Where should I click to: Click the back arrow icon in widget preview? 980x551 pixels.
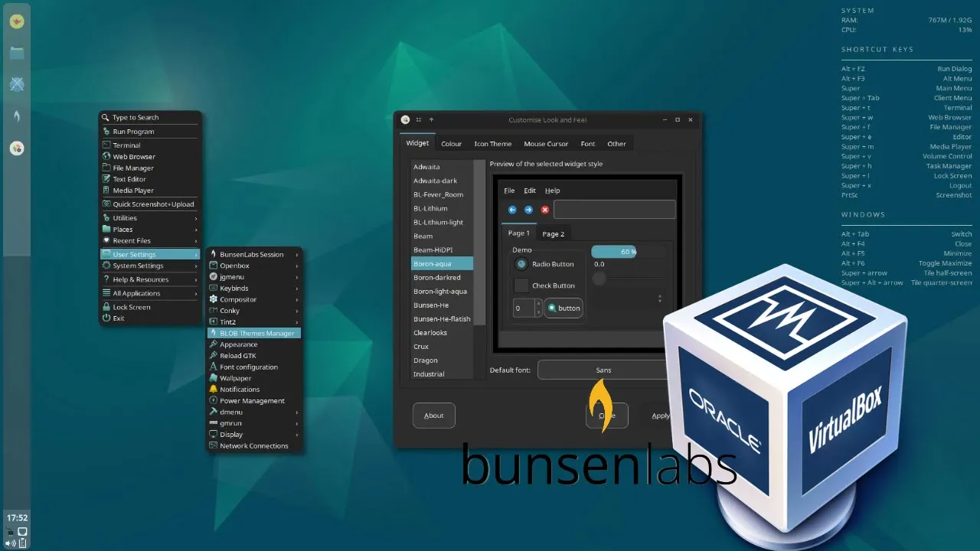point(512,210)
